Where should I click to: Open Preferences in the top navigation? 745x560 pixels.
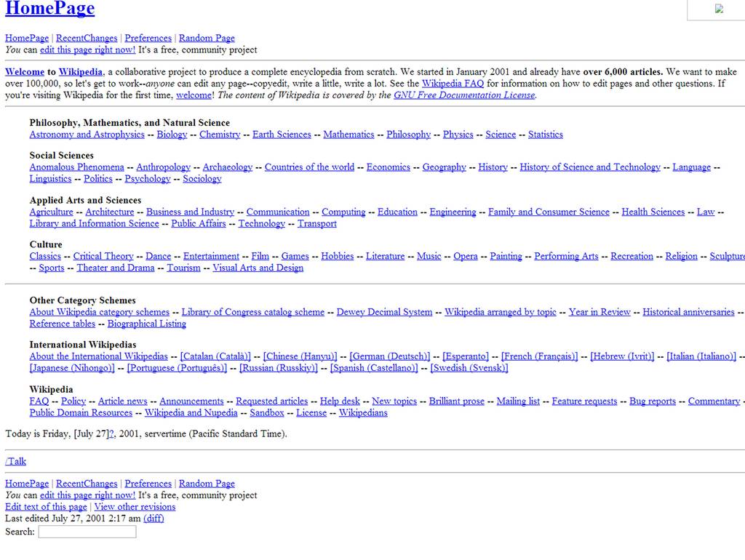pos(148,39)
